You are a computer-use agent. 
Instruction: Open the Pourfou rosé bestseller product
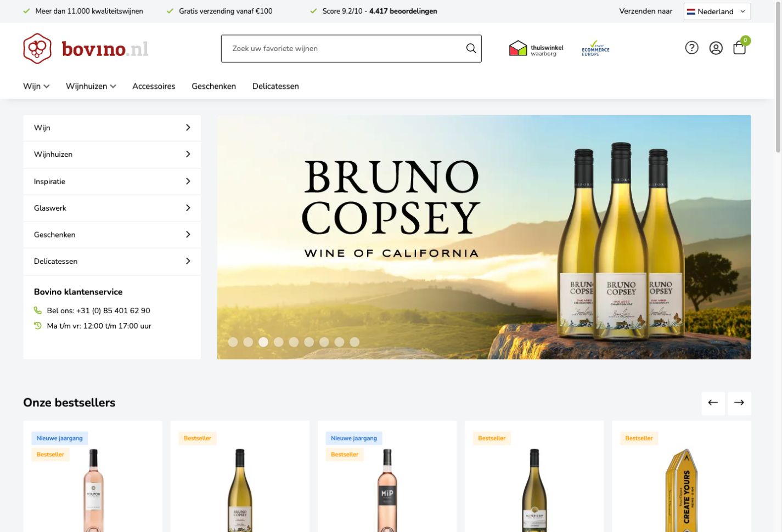click(x=93, y=490)
